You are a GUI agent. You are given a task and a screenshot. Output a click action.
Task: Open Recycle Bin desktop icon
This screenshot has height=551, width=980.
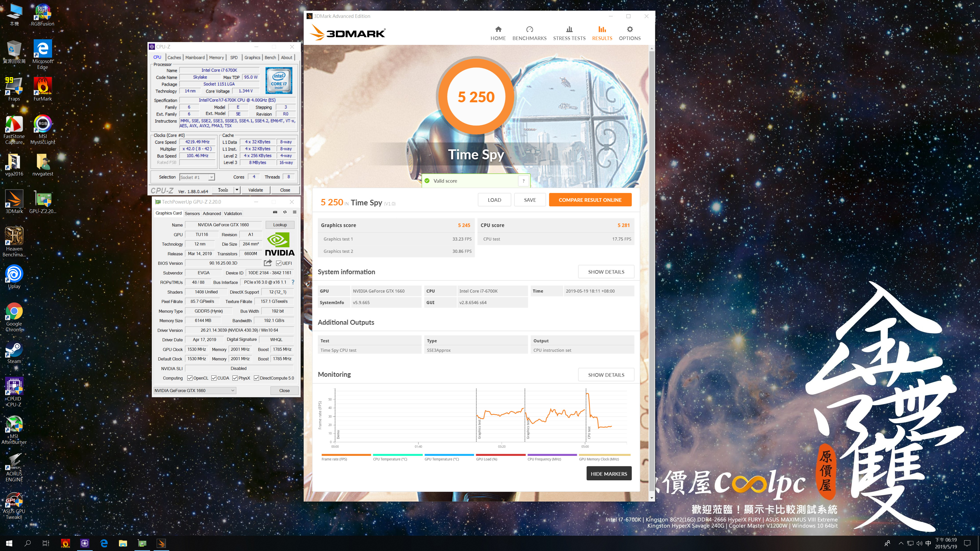[14, 52]
